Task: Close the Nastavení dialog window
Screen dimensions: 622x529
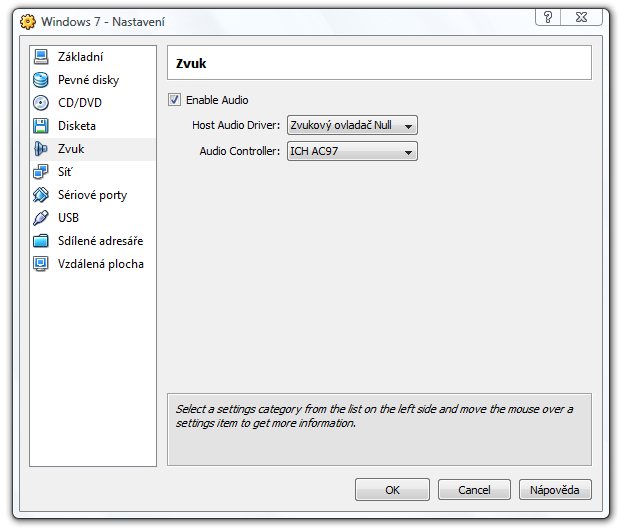Action: click(x=582, y=17)
